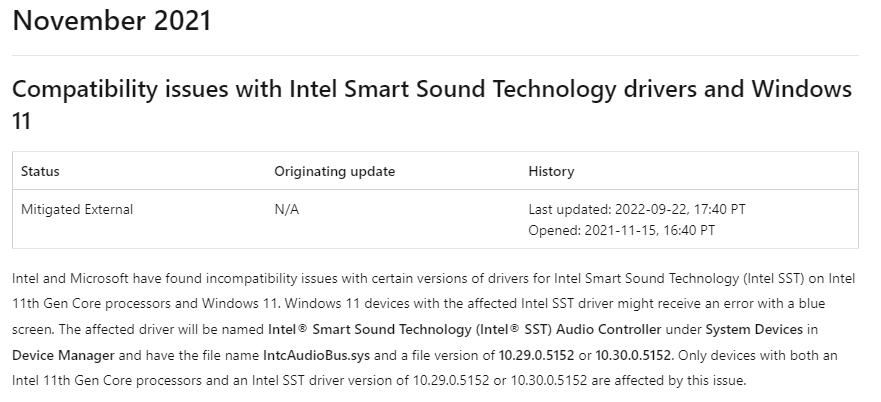Image resolution: width=881 pixels, height=402 pixels.
Task: Click the November 2021 heading
Action: coord(112,20)
